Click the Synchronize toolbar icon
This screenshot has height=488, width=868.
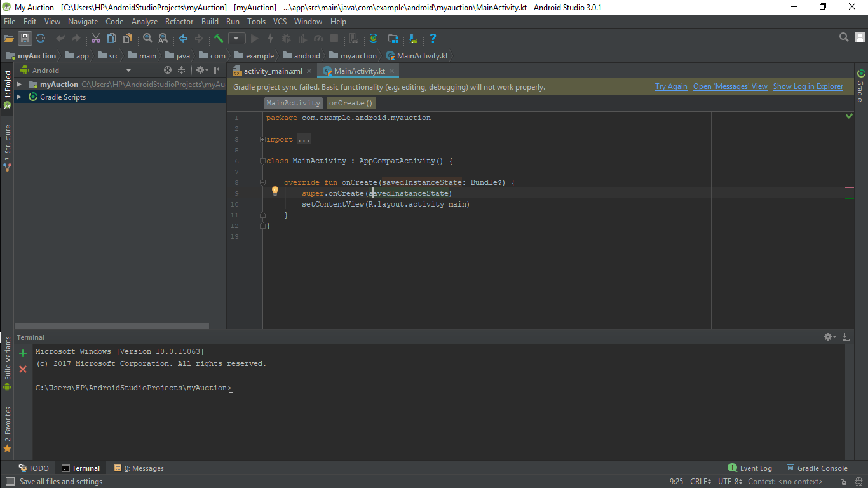tap(41, 38)
